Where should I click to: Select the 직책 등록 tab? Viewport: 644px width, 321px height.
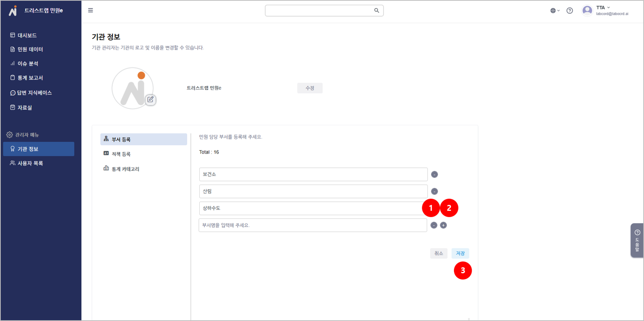(117, 154)
